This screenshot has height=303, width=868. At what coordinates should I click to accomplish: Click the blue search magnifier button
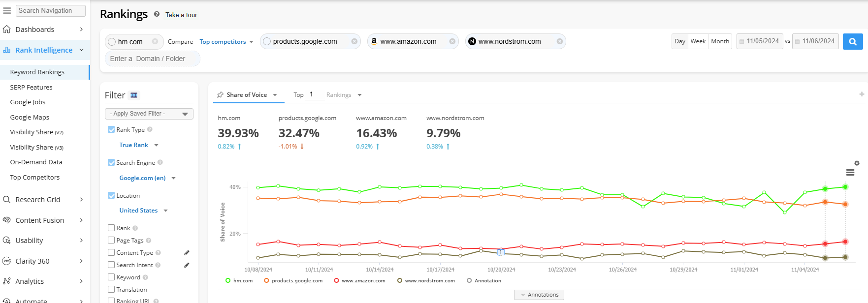[x=852, y=42]
